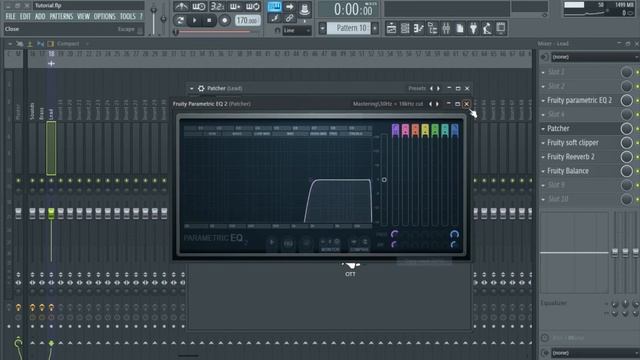The height and width of the screenshot is (360, 640).
Task: Open the TOOLS menu
Action: click(x=128, y=16)
